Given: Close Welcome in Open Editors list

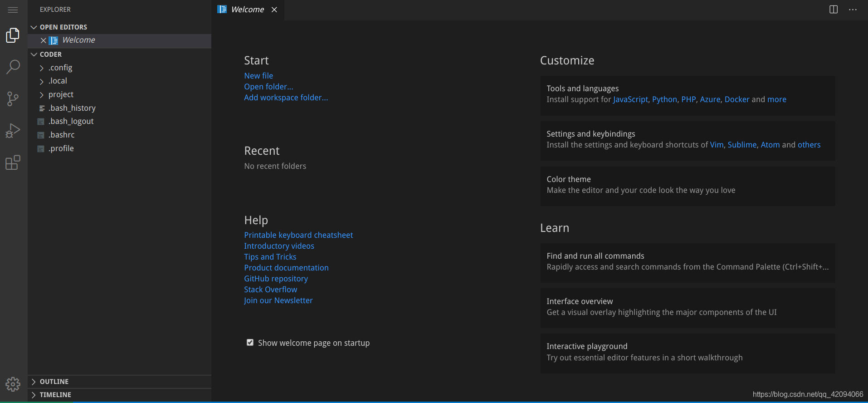Looking at the screenshot, I should coord(44,40).
